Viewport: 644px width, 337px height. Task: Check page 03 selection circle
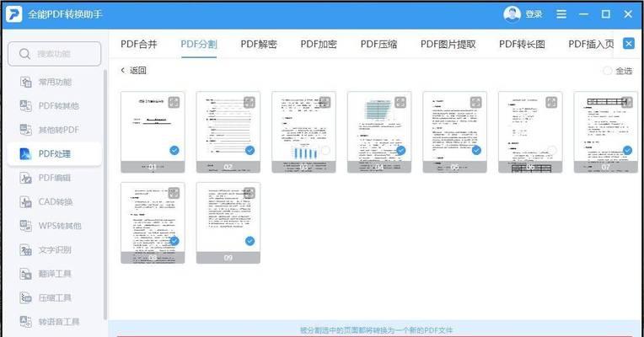pos(325,150)
